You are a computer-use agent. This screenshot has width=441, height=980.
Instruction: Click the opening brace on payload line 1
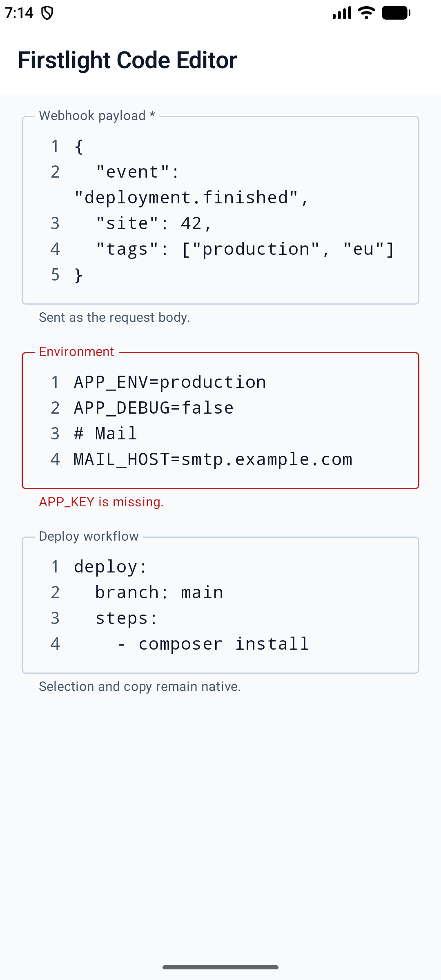(x=79, y=146)
